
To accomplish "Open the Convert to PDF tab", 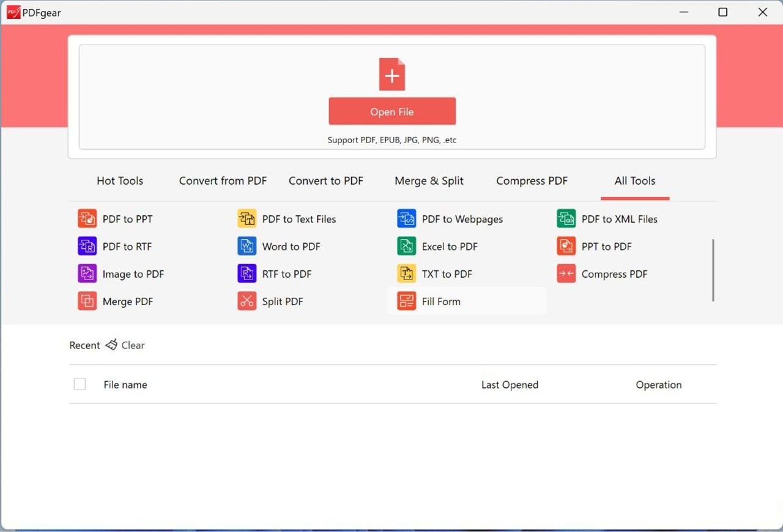I will click(x=326, y=181).
